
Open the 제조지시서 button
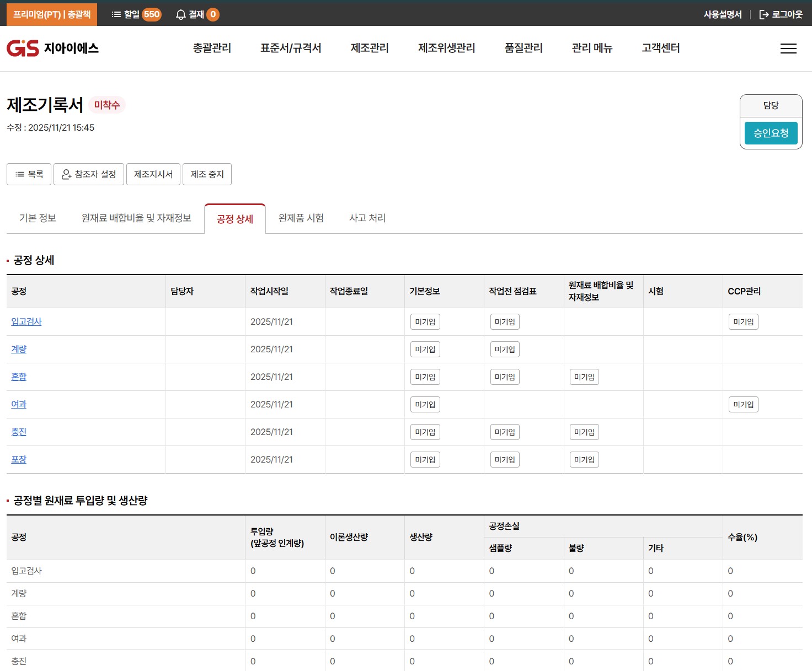pos(153,174)
